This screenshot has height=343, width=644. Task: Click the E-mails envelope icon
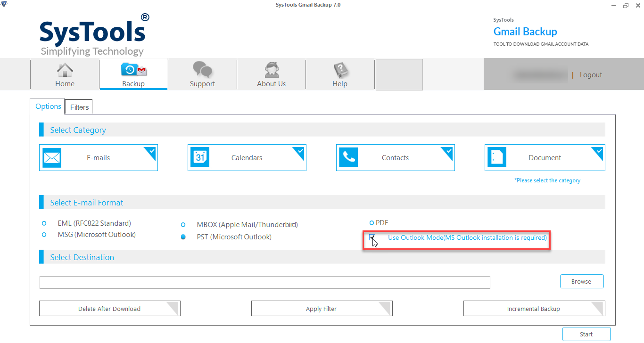(x=52, y=158)
